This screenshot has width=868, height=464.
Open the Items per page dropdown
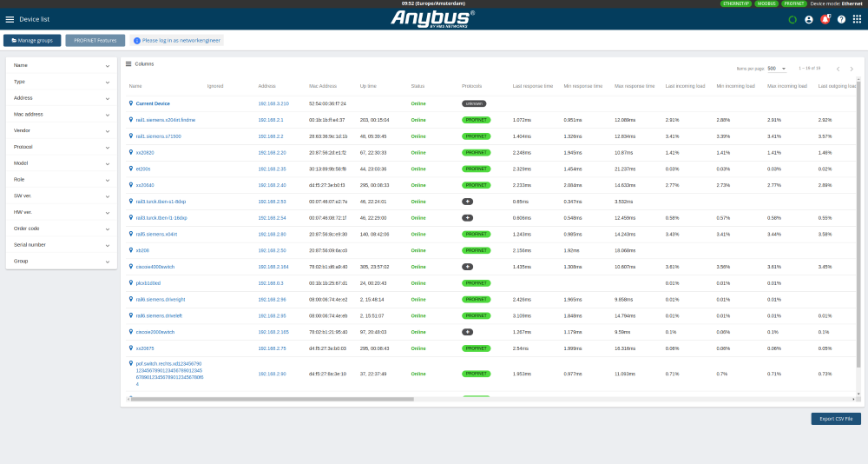[777, 69]
